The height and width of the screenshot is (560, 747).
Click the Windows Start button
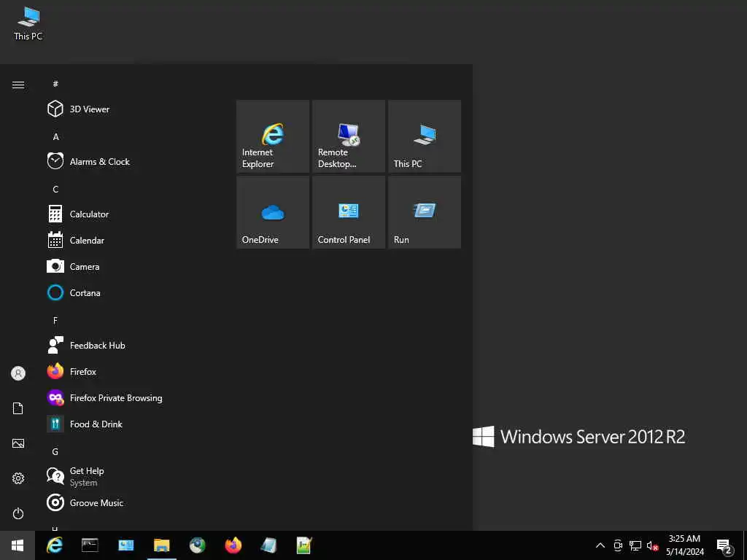pos(18,545)
